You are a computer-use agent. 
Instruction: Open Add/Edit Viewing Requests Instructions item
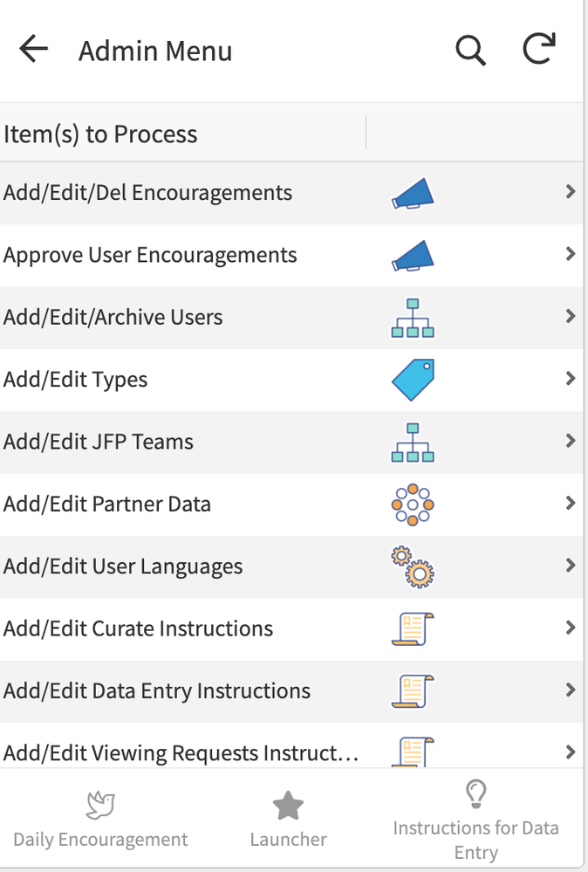pos(291,745)
